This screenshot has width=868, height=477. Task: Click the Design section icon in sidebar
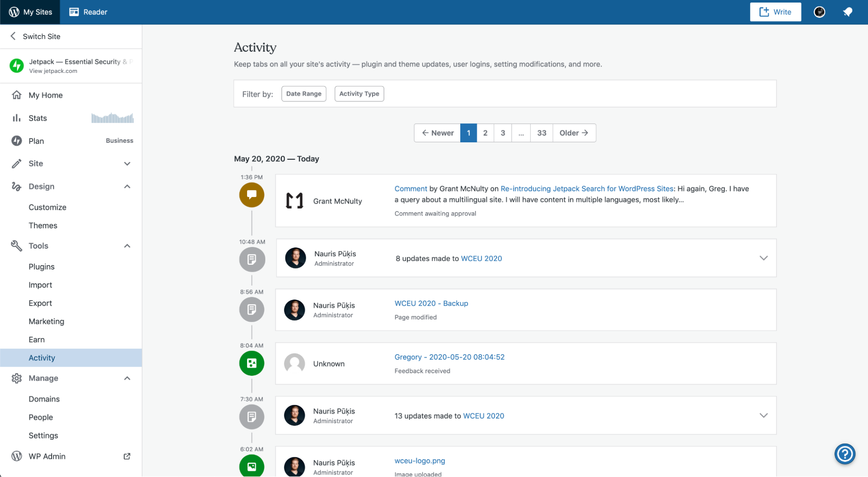(x=17, y=186)
